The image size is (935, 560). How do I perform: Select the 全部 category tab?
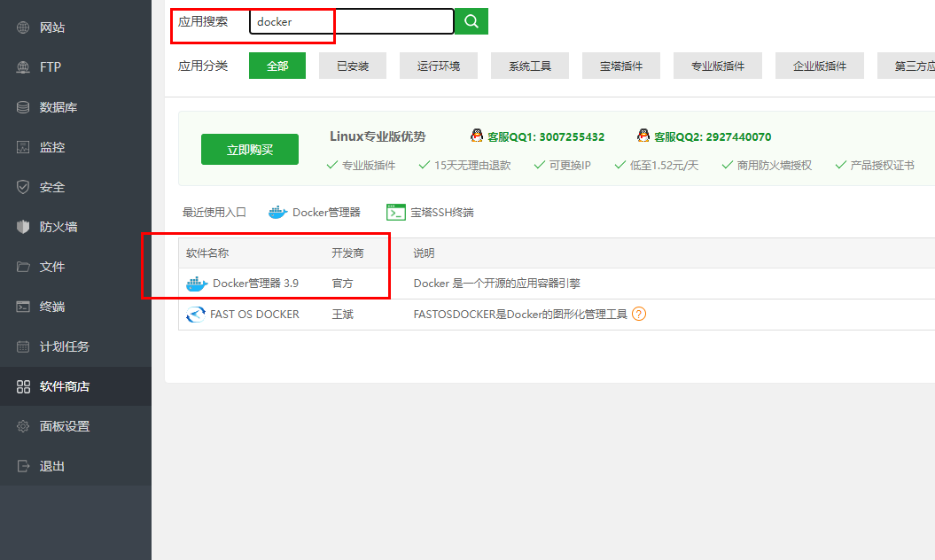pos(277,66)
